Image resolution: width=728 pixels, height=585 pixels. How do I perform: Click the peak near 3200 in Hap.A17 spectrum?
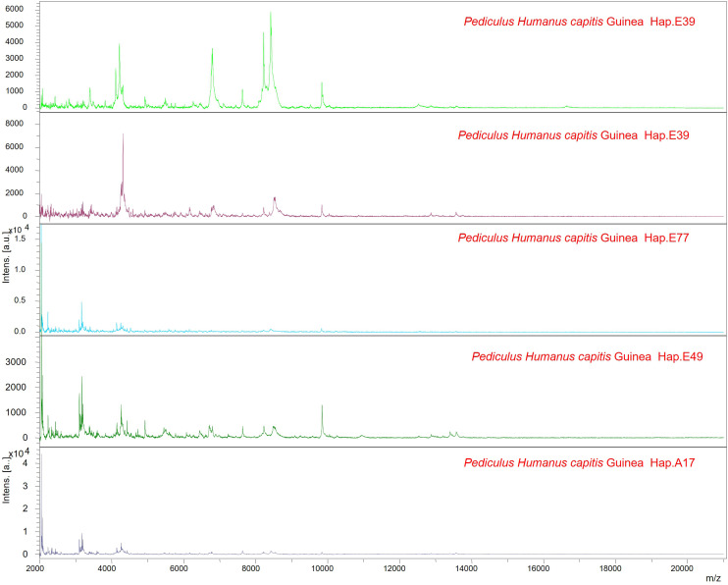[81, 535]
